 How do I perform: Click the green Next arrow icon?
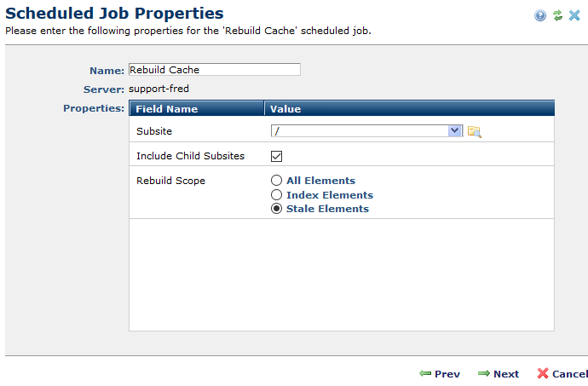tap(483, 374)
